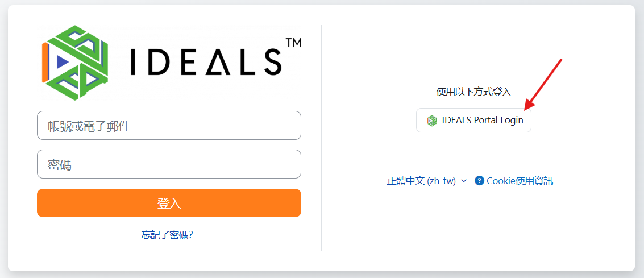Viewport: 644px width, 278px height.
Task: Select the IDEALS Portal Login button
Action: coord(473,121)
